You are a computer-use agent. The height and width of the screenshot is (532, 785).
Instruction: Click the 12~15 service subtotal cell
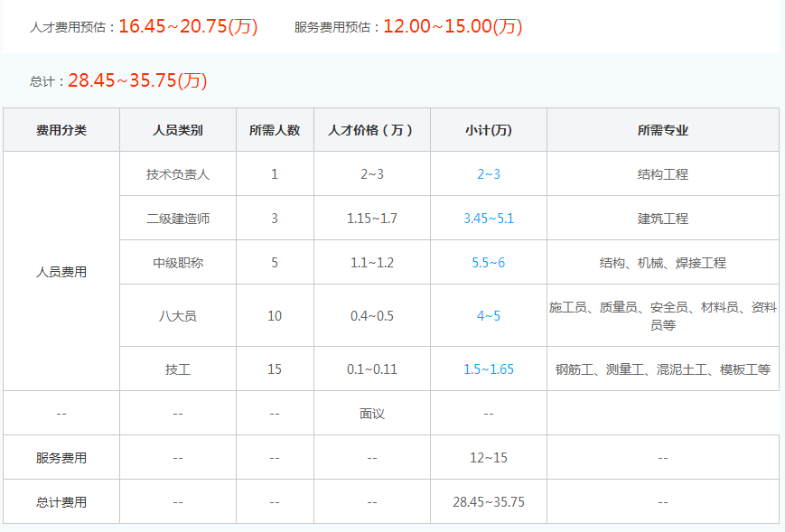click(x=488, y=458)
